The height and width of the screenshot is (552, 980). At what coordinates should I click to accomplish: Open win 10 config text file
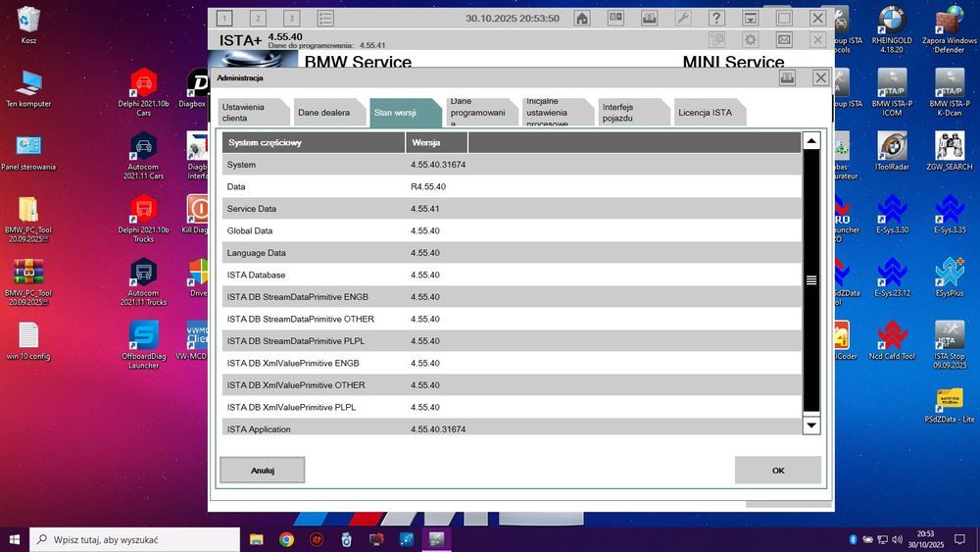pos(28,341)
